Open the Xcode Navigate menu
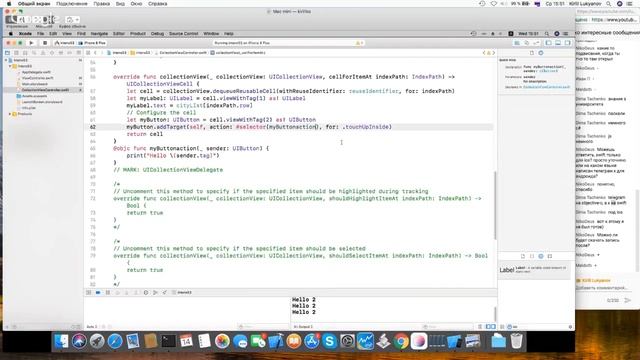 [x=99, y=34]
